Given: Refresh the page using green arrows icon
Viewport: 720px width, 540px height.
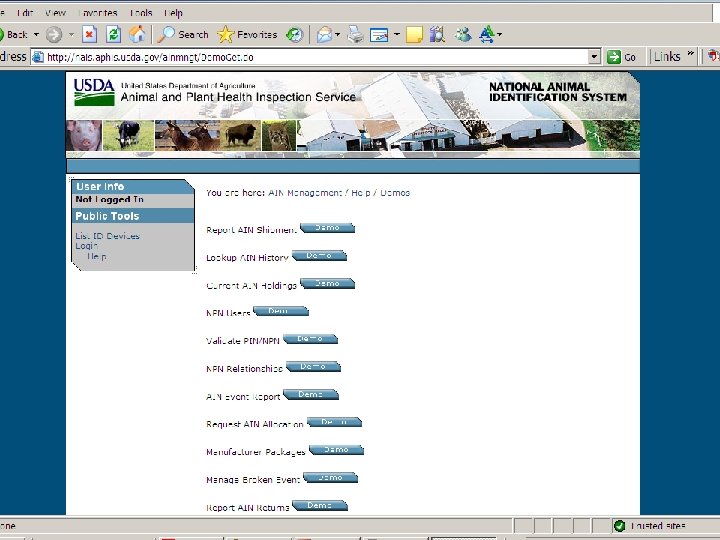Looking at the screenshot, I should point(113,34).
